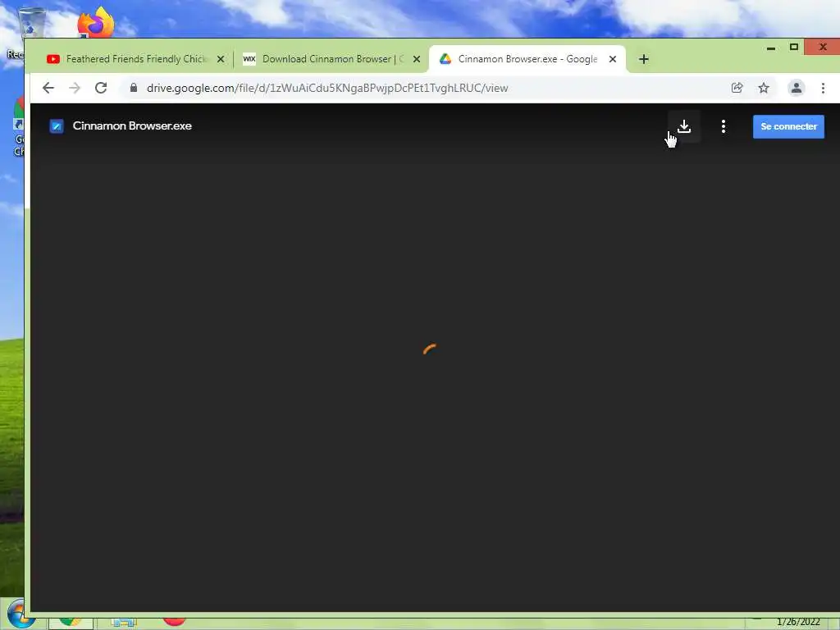Click the address bar URL
The image size is (840, 630).
(x=327, y=88)
